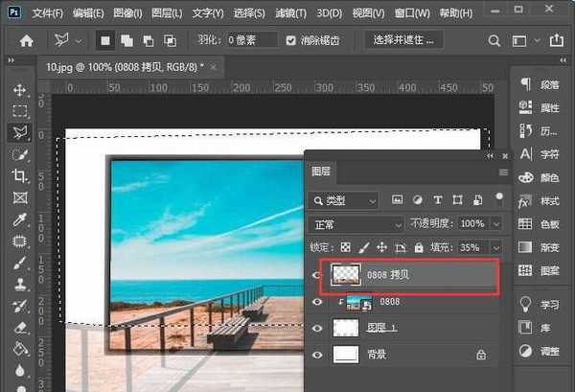Screen dimensions: 575x392
Task: Toggle visibility of 图层 1 layer
Action: coord(317,329)
